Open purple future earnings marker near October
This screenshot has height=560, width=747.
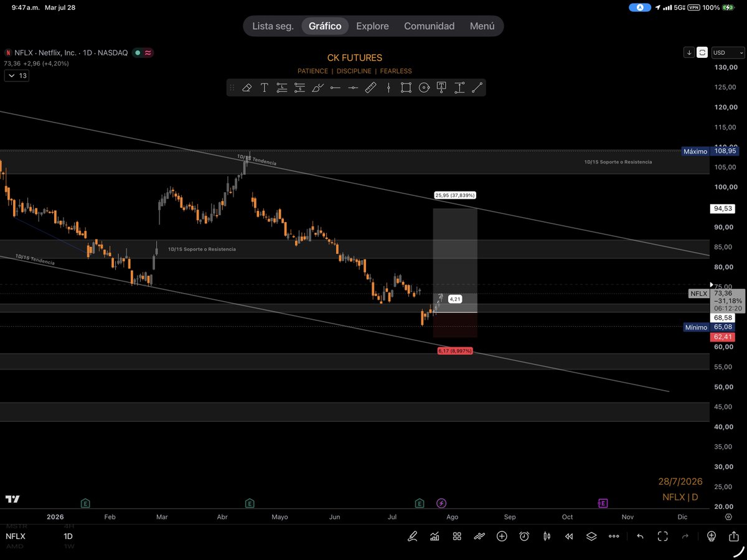[x=603, y=503]
